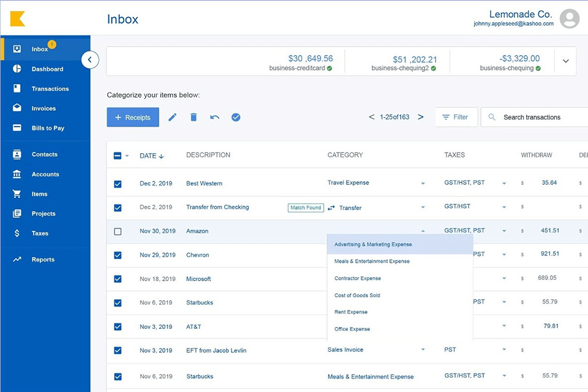The width and height of the screenshot is (588, 392).
Task: Uncheck the Best Western row checkbox
Action: coord(118,184)
